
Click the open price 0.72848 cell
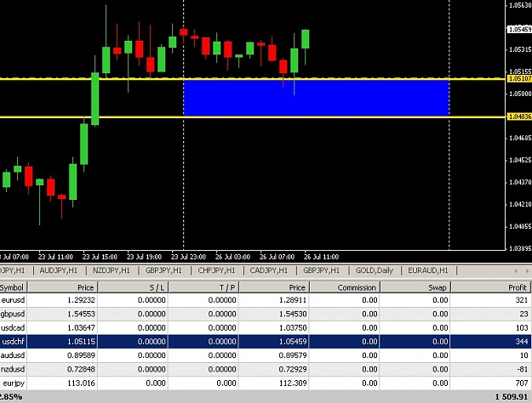[81, 369]
